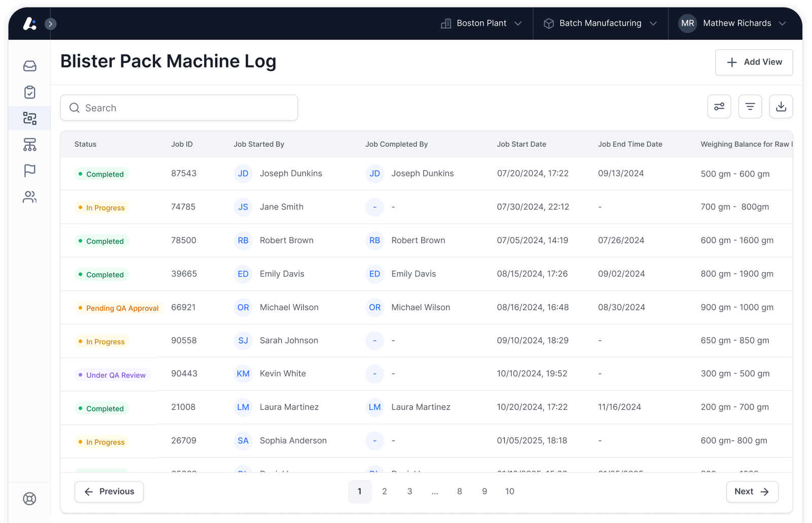The height and width of the screenshot is (523, 812).
Task: Export the log via the download icon
Action: pos(781,107)
